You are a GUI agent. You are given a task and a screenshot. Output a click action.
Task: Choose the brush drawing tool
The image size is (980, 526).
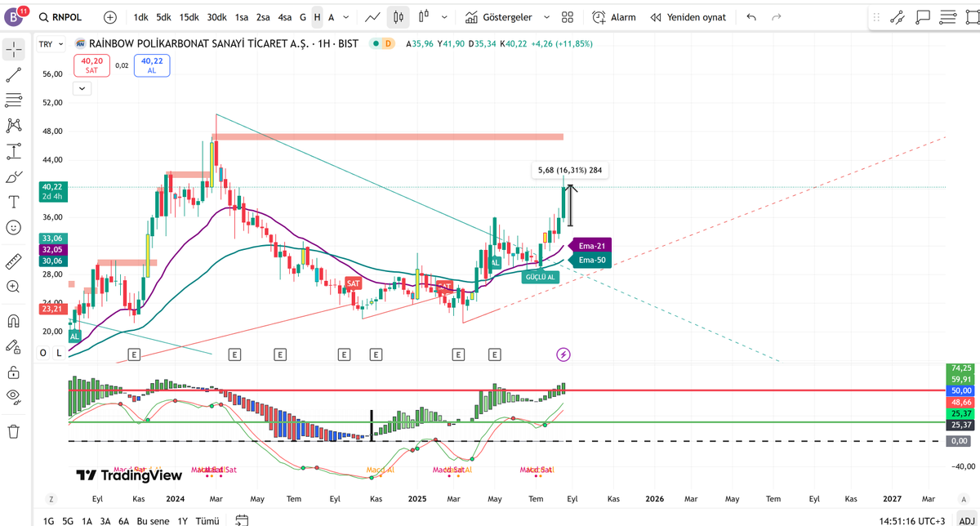pos(14,176)
